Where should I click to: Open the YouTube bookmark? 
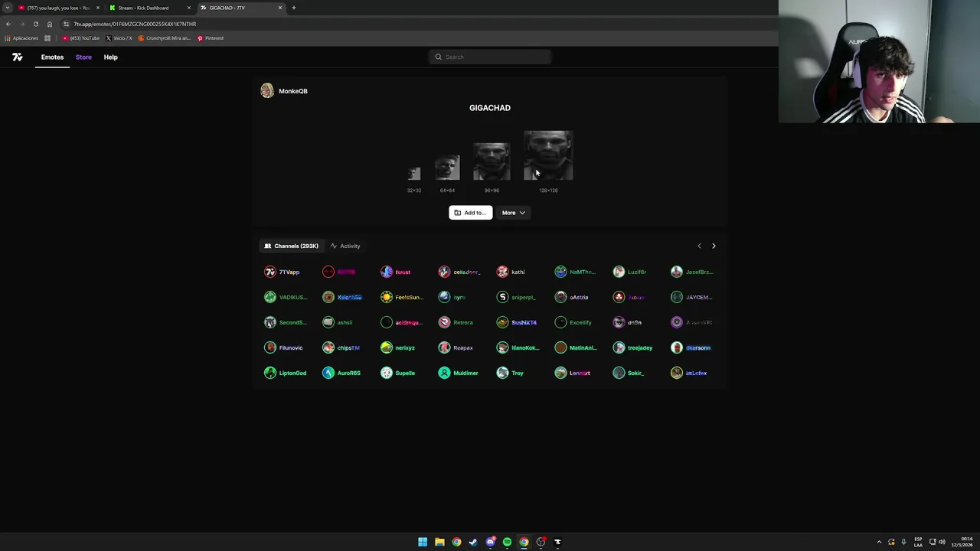click(81, 38)
